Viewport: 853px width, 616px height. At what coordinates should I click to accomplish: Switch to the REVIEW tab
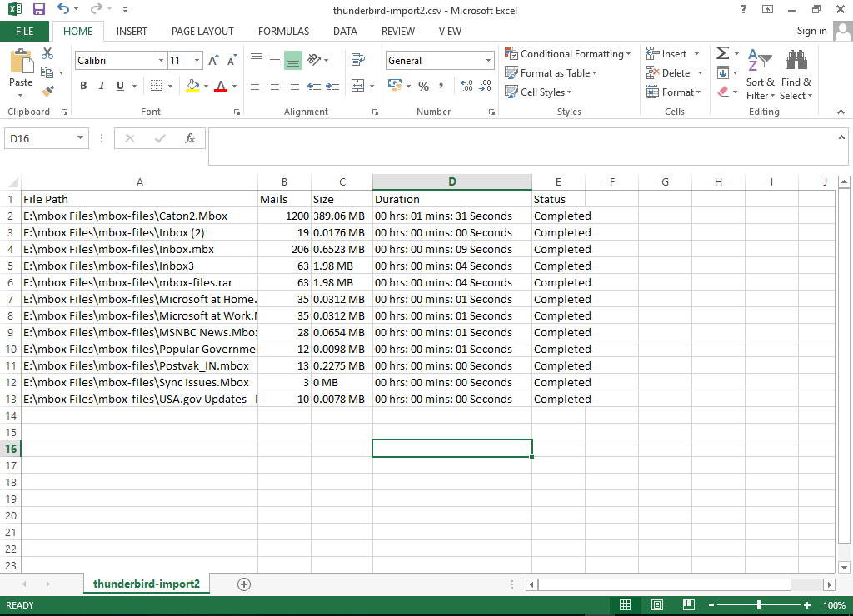click(x=397, y=32)
